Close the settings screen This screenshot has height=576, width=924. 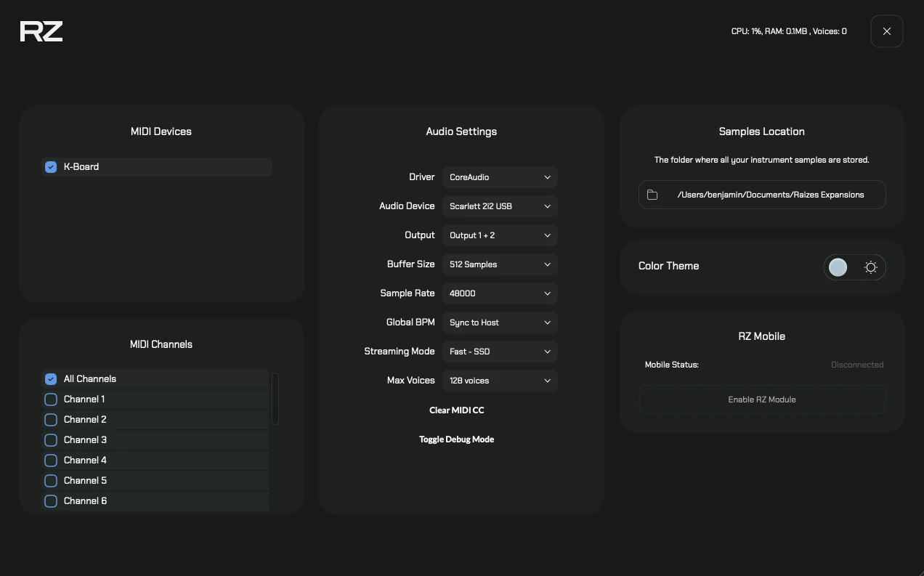886,31
